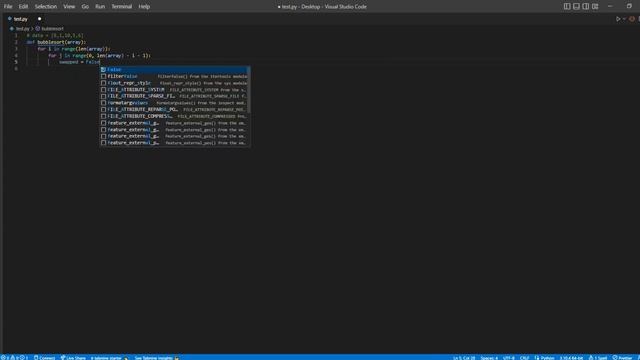Toggle the secondary side bar layout icon
The image size is (640, 360).
tap(586, 7)
